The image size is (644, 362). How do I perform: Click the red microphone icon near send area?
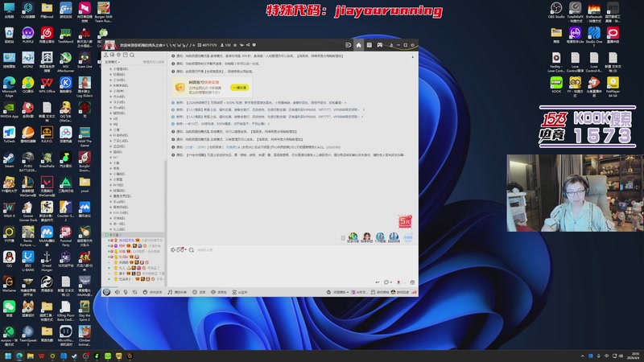coord(398,282)
